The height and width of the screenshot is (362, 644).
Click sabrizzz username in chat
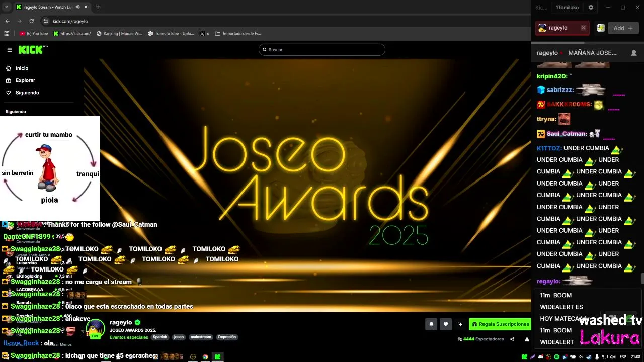pos(560,90)
